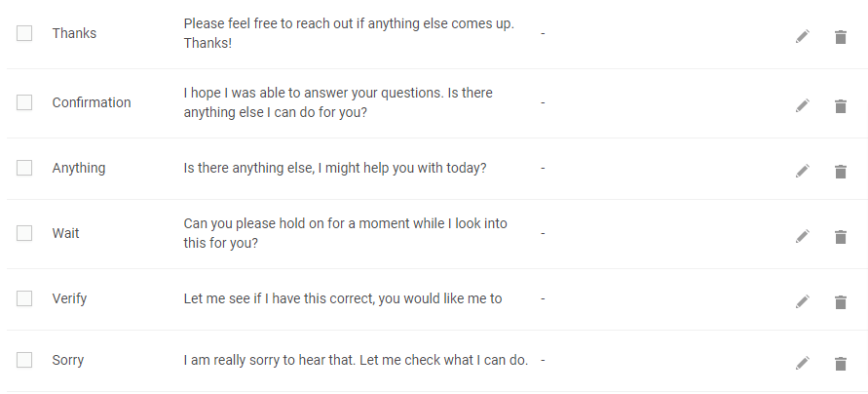
Task: Edit the Anything canned response
Action: [x=802, y=171]
